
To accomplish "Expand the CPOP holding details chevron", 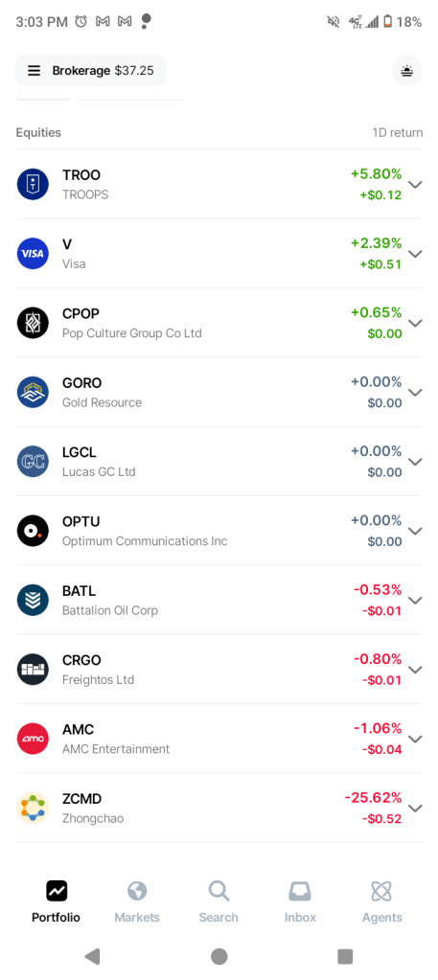I will 415,323.
